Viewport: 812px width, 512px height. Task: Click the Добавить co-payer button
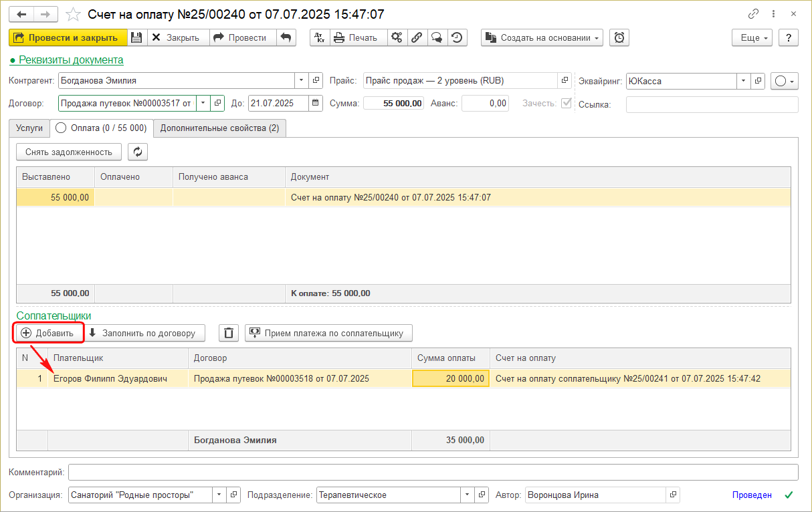[x=47, y=333]
